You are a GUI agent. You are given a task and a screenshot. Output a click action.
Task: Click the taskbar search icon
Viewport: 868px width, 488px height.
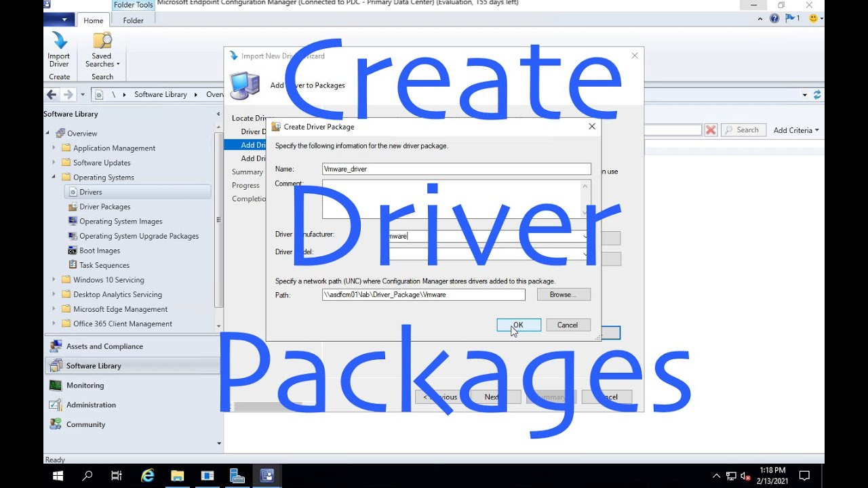(x=87, y=476)
